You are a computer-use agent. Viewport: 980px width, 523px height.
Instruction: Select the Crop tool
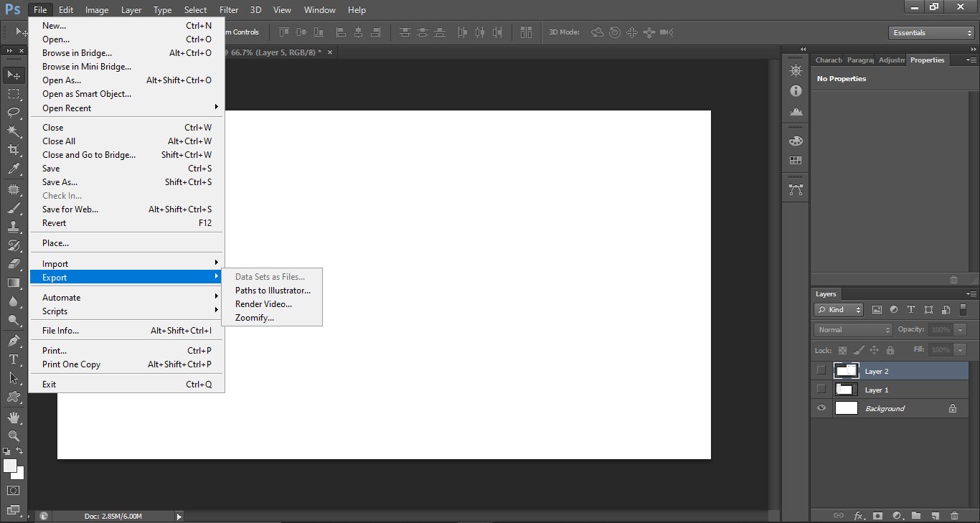tap(13, 150)
